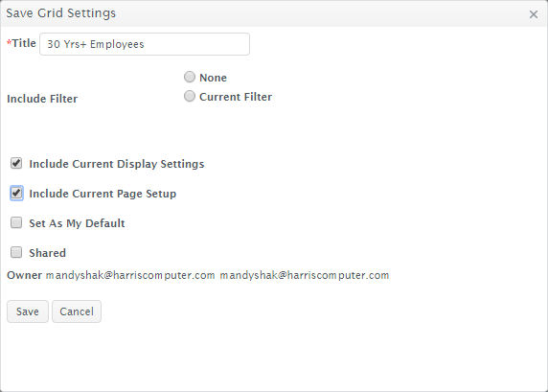Click the "Include Current Display Settings" label
The width and height of the screenshot is (548, 392).
(117, 164)
